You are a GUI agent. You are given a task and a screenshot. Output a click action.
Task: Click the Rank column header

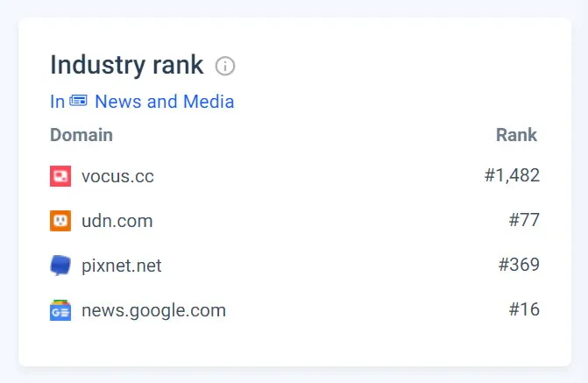pyautogui.click(x=516, y=135)
